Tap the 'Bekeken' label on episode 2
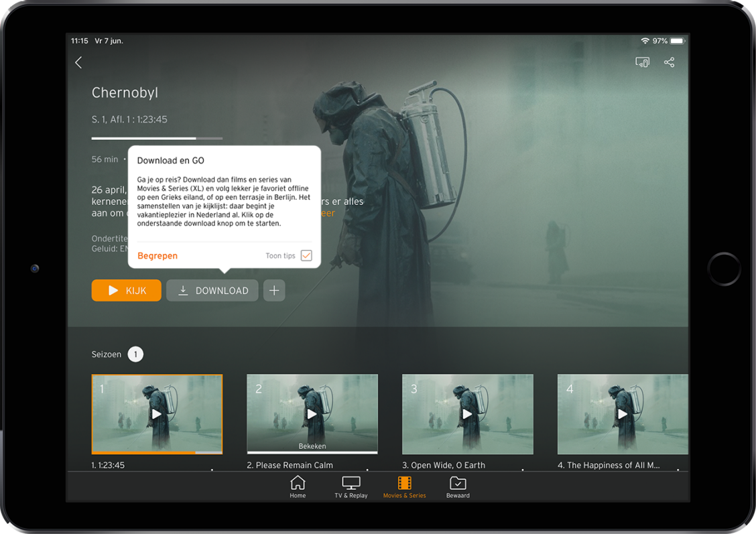 tap(312, 446)
